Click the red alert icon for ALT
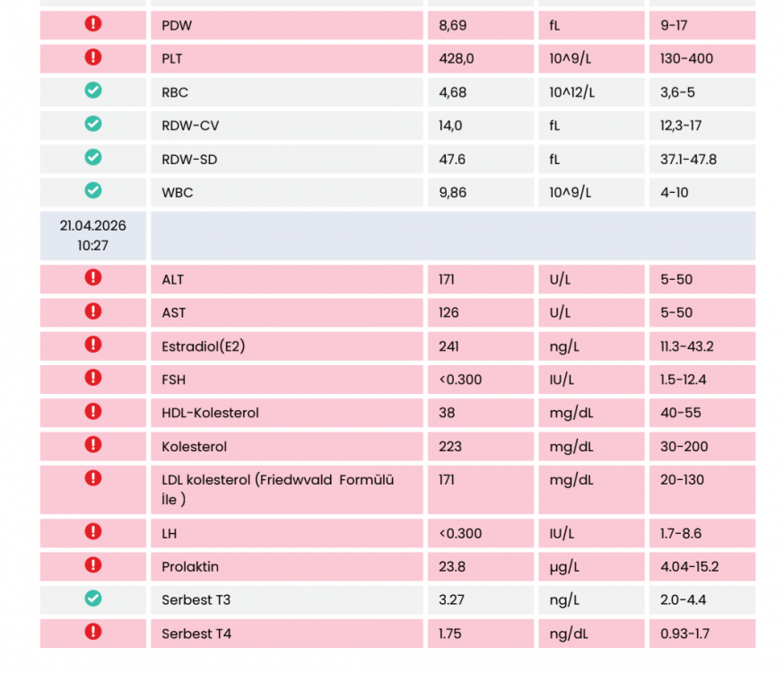 [93, 278]
